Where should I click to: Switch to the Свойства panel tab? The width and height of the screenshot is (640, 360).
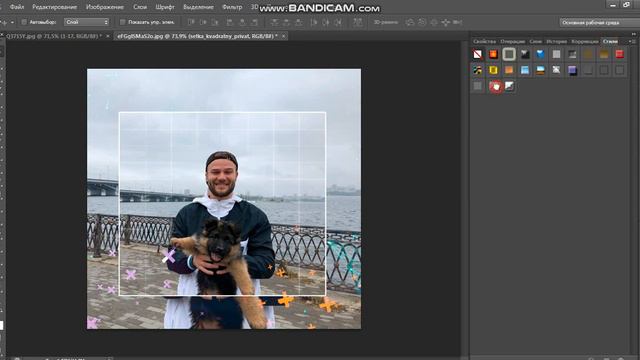pyautogui.click(x=484, y=41)
